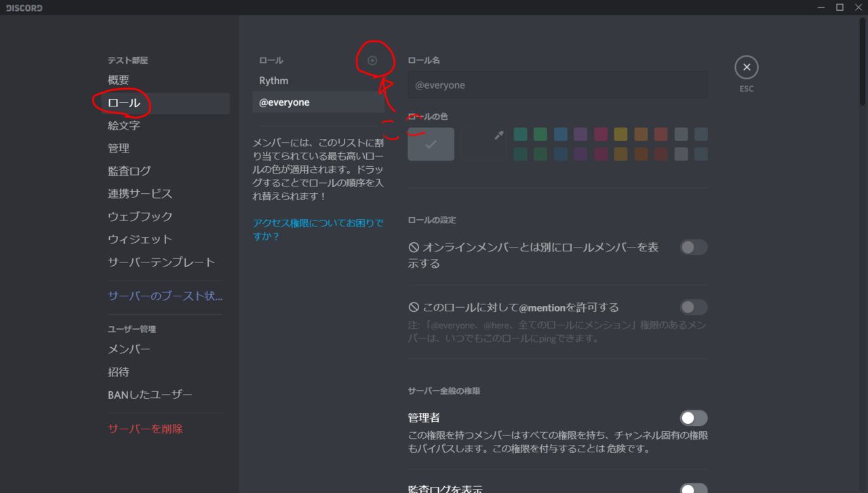Click the checkmark default role color box

tap(431, 143)
